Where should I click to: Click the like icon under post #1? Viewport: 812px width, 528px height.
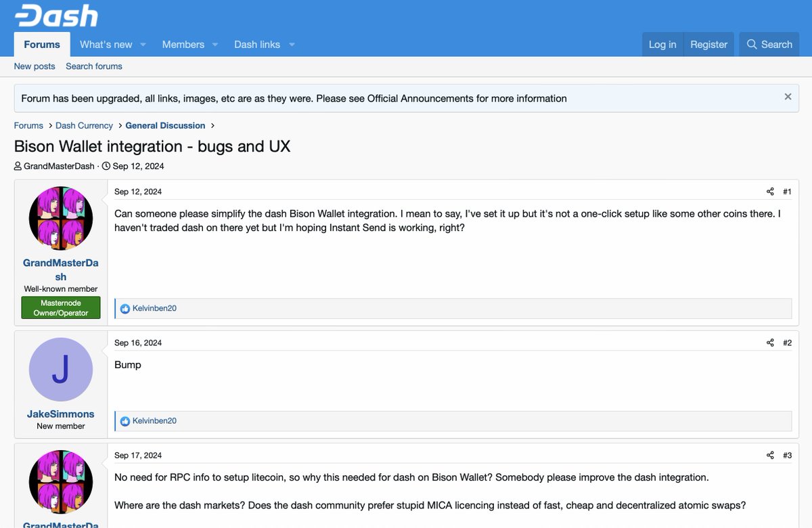125,309
